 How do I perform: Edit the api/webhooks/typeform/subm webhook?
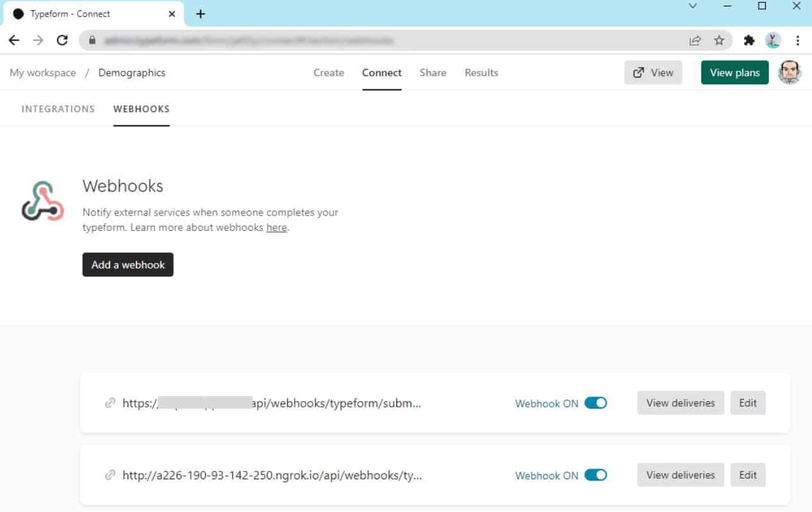[748, 403]
